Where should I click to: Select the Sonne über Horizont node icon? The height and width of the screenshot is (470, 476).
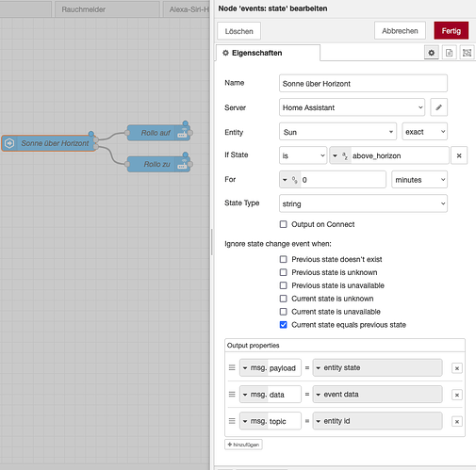[9, 143]
